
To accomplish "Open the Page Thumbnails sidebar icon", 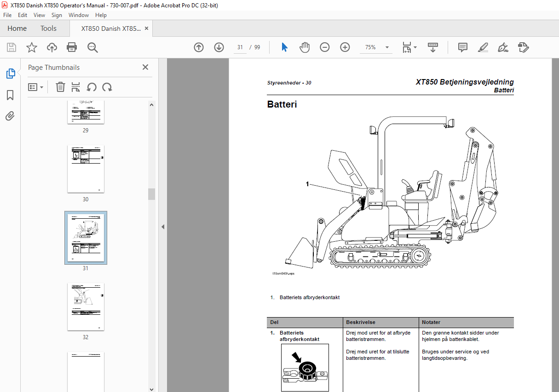I will point(10,73).
